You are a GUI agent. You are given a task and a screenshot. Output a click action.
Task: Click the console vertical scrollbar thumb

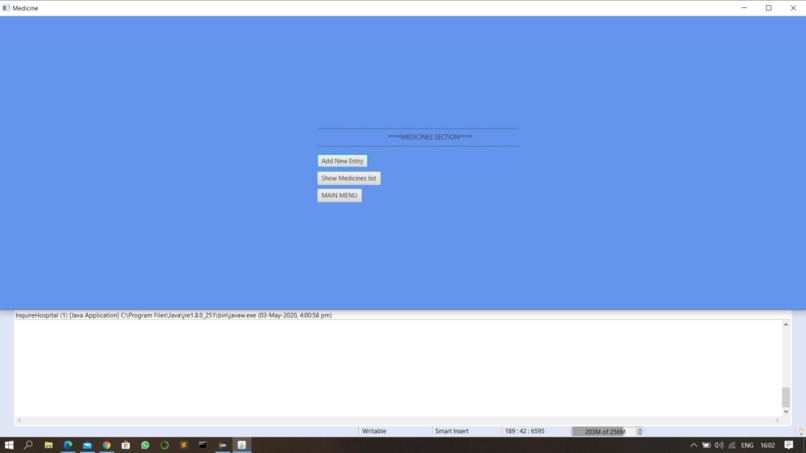click(x=785, y=397)
